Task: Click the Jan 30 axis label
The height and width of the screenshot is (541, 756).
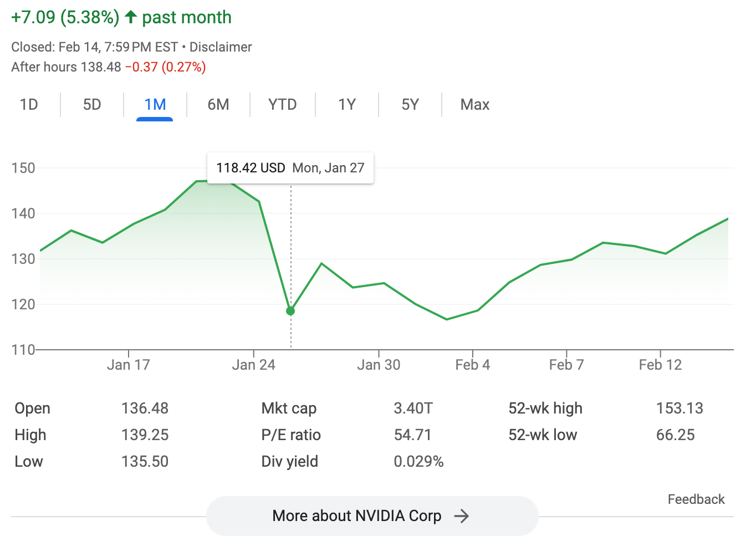Action: (x=379, y=365)
